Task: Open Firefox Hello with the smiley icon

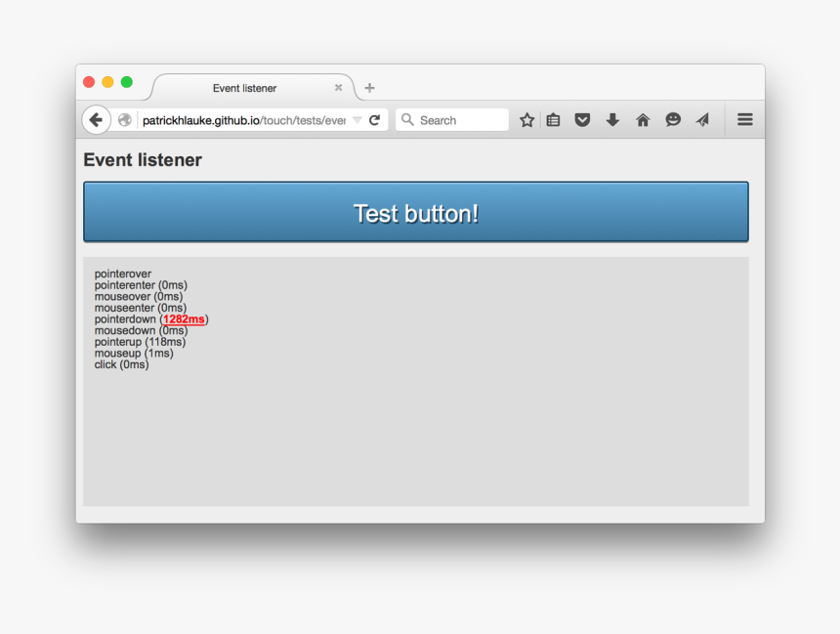Action: tap(673, 119)
